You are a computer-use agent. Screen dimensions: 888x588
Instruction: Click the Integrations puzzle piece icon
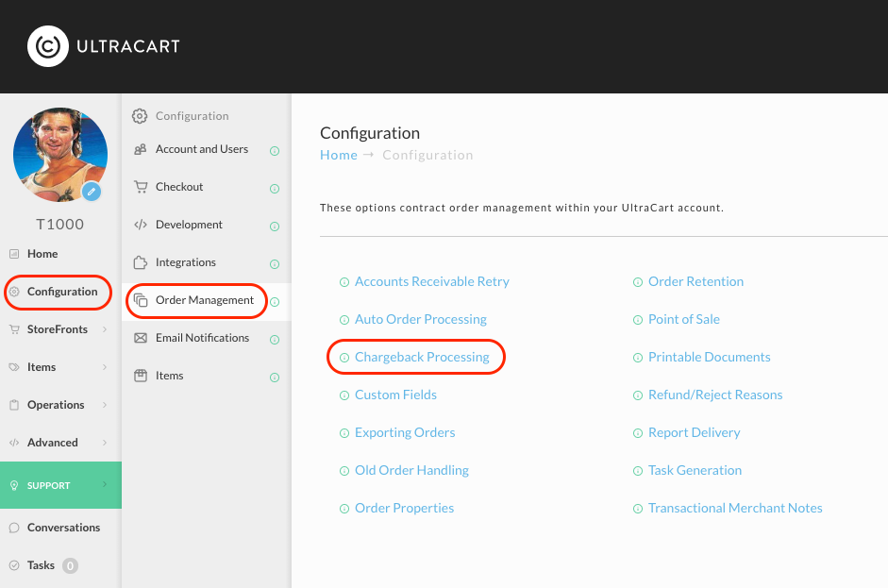(141, 262)
